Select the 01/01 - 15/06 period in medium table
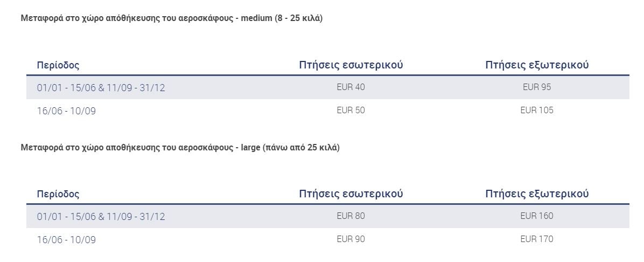 coord(101,88)
